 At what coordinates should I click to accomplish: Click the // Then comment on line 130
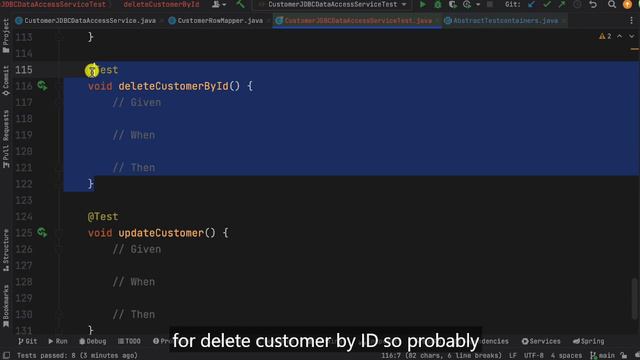coord(134,315)
